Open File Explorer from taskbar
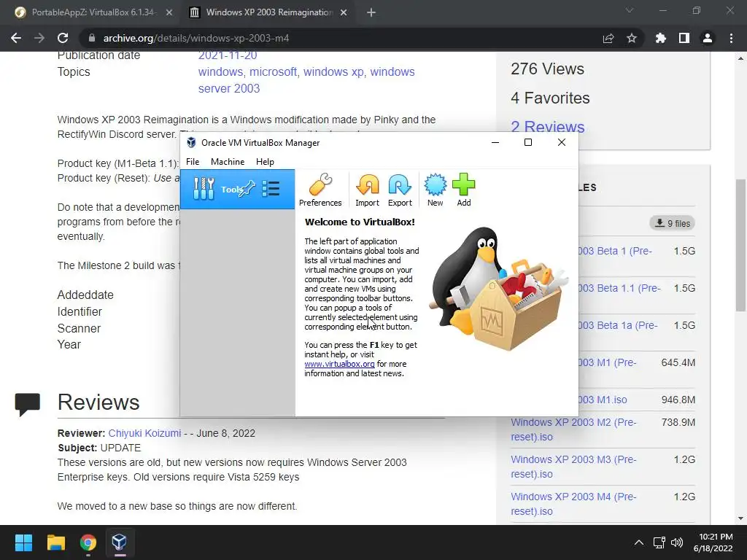This screenshot has width=747, height=560. pos(55,542)
